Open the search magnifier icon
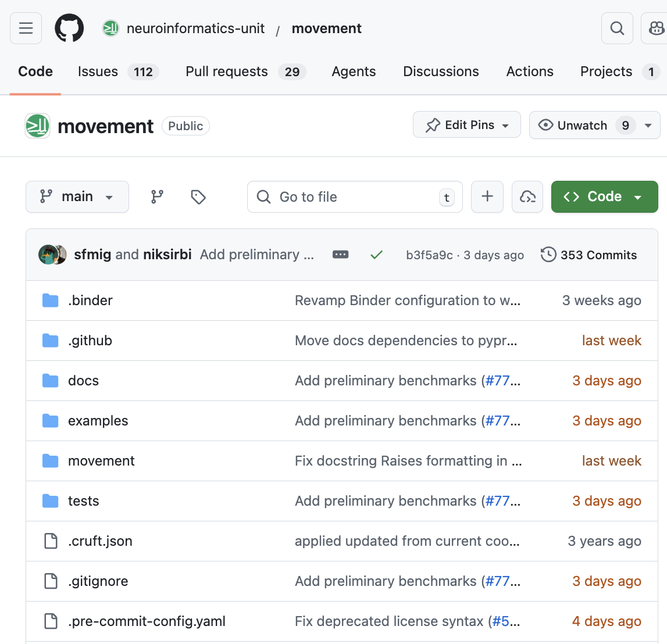The height and width of the screenshot is (644, 667). coord(617,28)
